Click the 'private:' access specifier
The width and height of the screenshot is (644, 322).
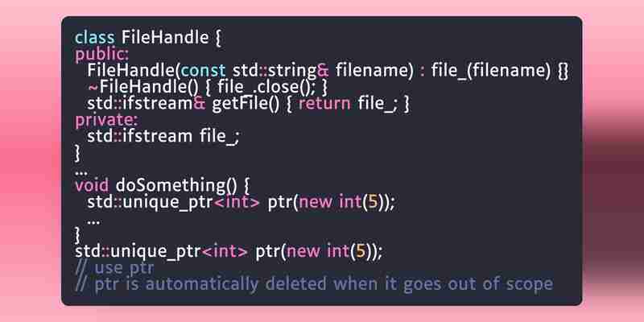[107, 120]
